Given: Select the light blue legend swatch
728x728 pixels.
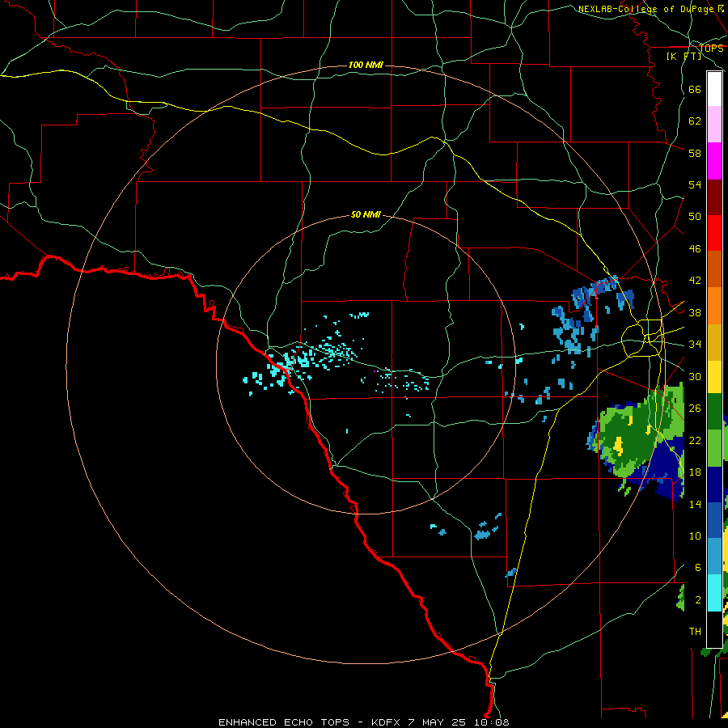Looking at the screenshot, I should point(714,557).
